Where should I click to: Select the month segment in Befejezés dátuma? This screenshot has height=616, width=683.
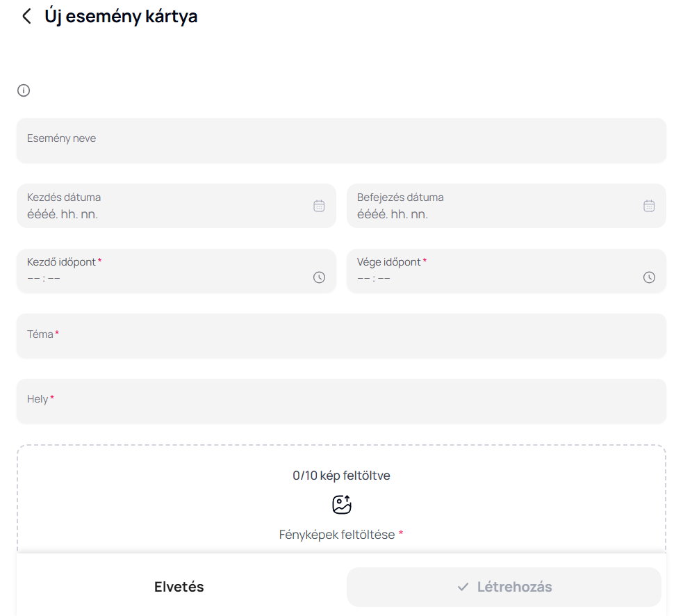(399, 214)
